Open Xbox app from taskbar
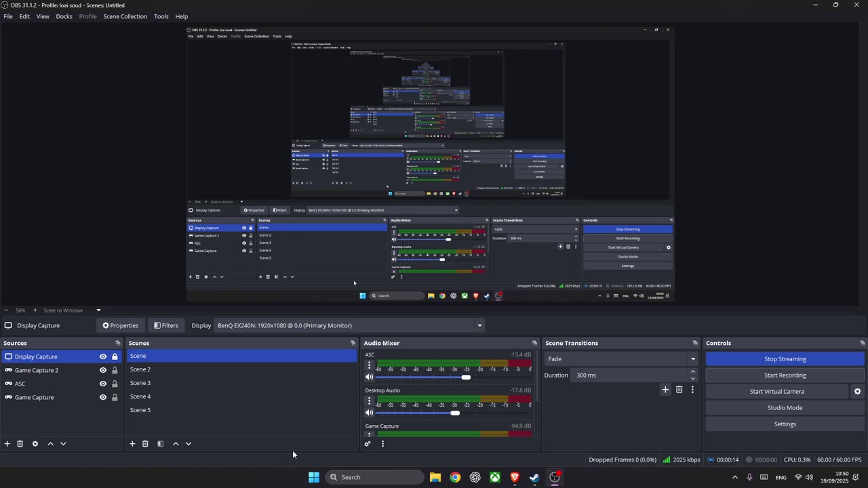Image resolution: width=868 pixels, height=488 pixels. pos(495,477)
